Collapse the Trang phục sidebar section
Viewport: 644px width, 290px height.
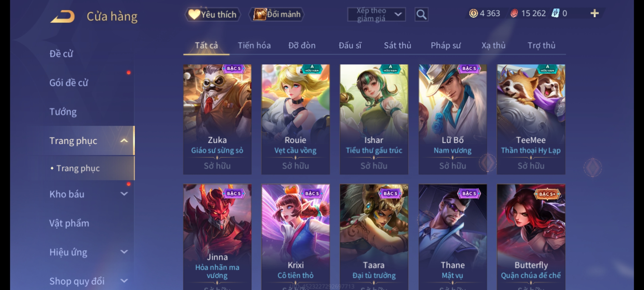click(124, 141)
